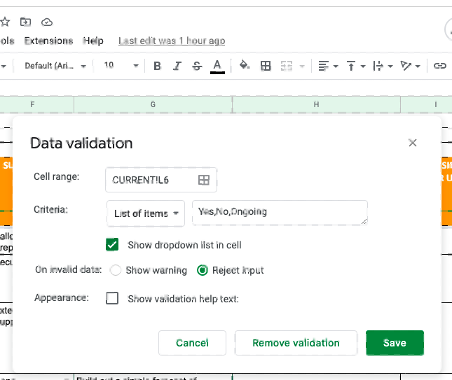This screenshot has height=380, width=452.
Task: Click the Cancel button
Action: 192,343
